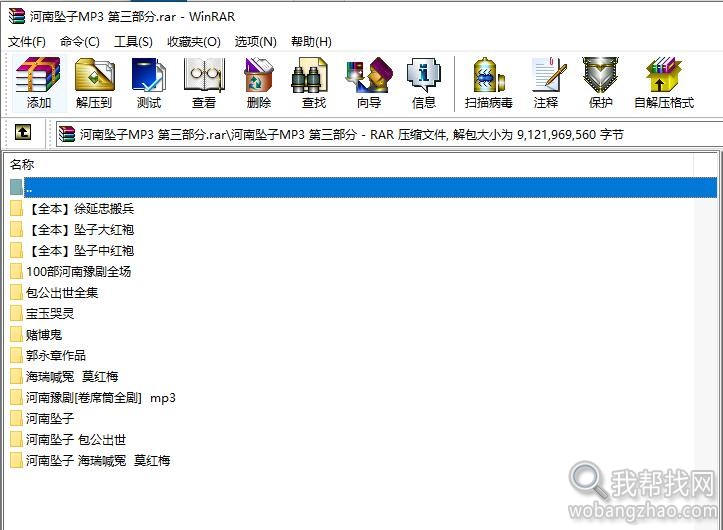Show archive 信息 (Info) icon
Viewport: 723px width, 530px height.
point(424,83)
